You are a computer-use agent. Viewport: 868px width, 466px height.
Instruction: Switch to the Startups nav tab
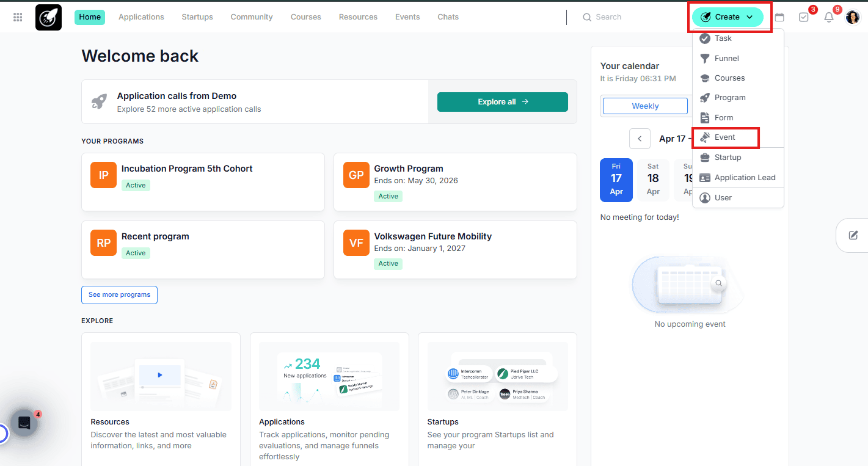197,17
